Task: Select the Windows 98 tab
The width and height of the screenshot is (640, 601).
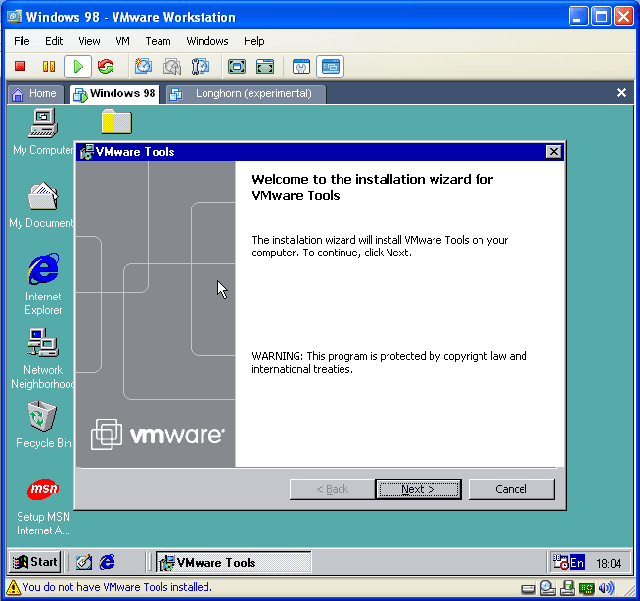Action: coord(114,94)
